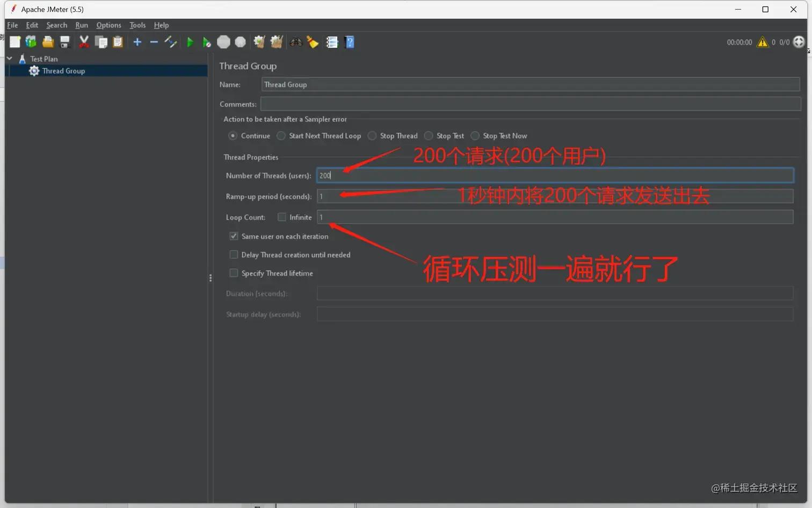The image size is (812, 508).
Task: Open the Help menu
Action: tap(161, 25)
